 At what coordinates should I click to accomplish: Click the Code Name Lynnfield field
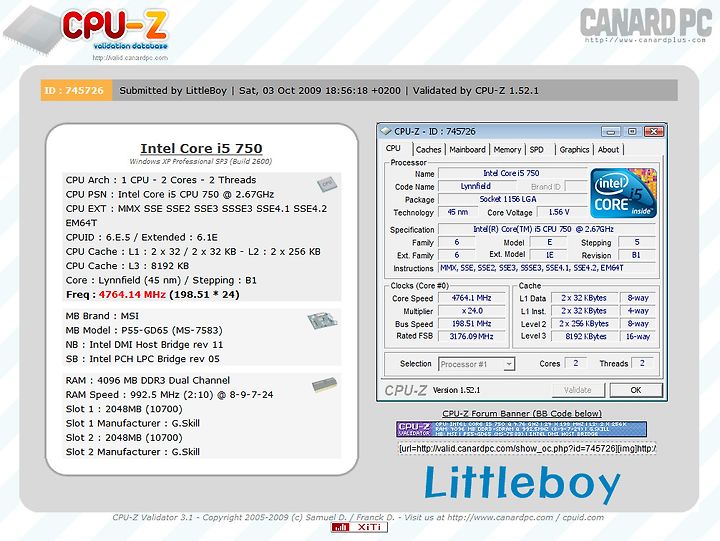(x=476, y=186)
